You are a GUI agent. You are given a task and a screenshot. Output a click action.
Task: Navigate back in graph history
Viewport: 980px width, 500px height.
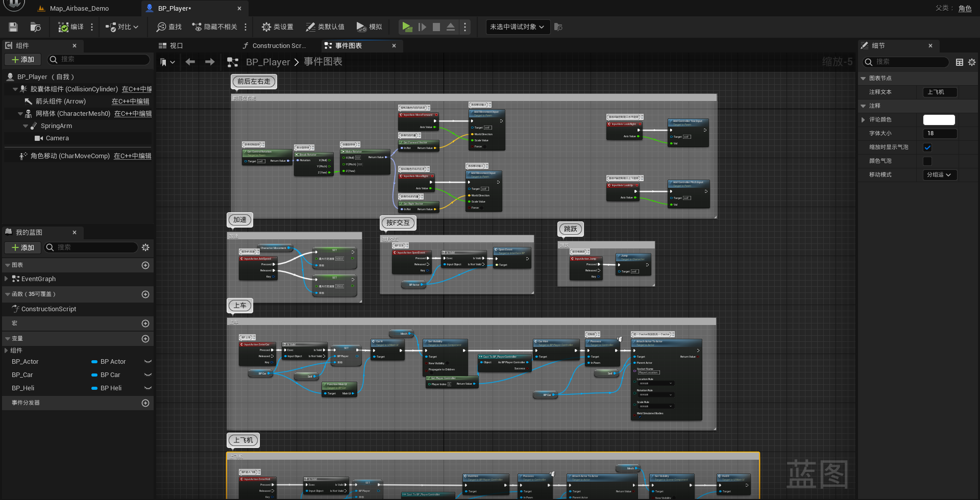coord(190,62)
